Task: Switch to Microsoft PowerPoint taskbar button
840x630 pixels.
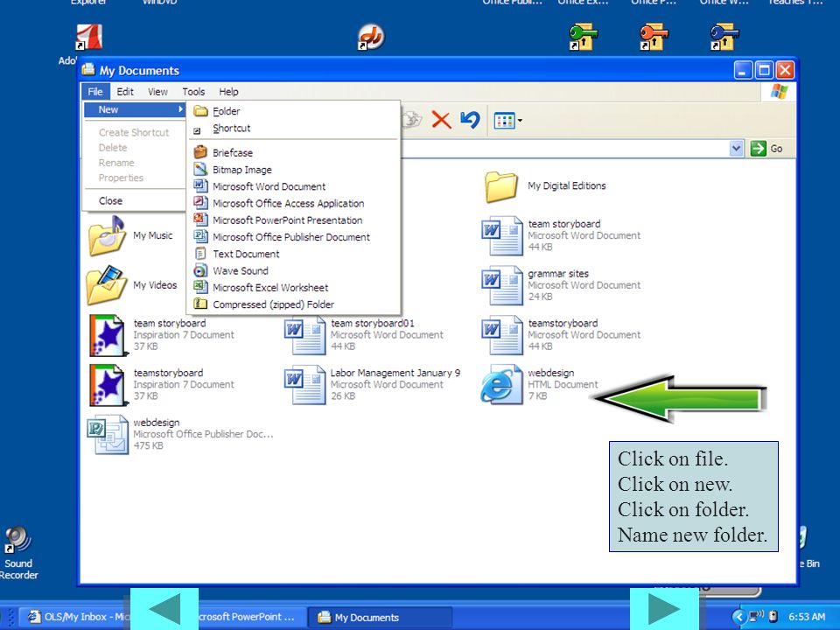Action: point(252,617)
